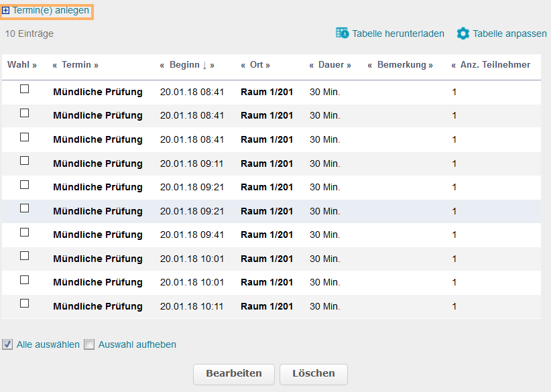Click the descending sort arrow in Beginn header
The image size is (551, 392).
pyautogui.click(x=204, y=65)
